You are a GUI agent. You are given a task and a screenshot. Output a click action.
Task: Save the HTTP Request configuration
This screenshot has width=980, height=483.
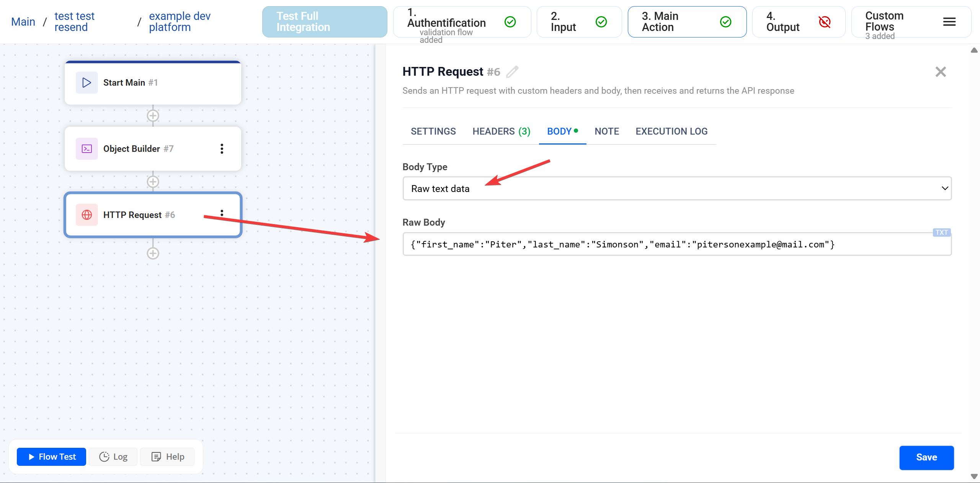pyautogui.click(x=926, y=457)
